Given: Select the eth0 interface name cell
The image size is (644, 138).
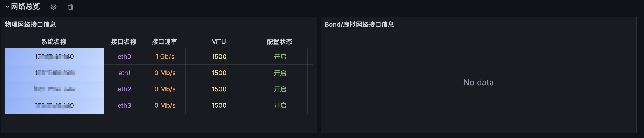Looking at the screenshot, I should [x=124, y=57].
